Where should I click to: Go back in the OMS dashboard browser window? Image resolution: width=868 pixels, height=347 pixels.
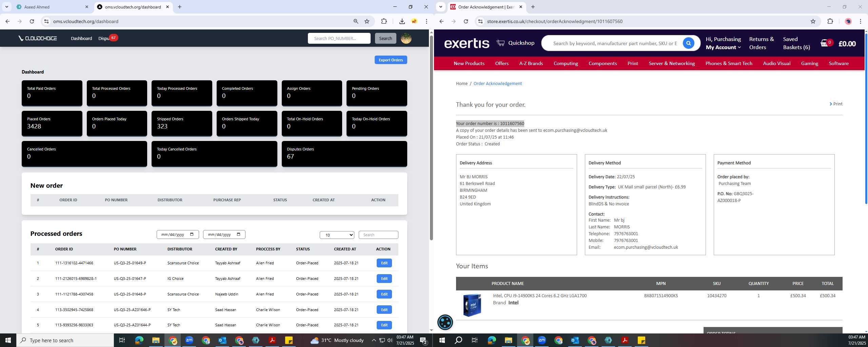[x=7, y=21]
